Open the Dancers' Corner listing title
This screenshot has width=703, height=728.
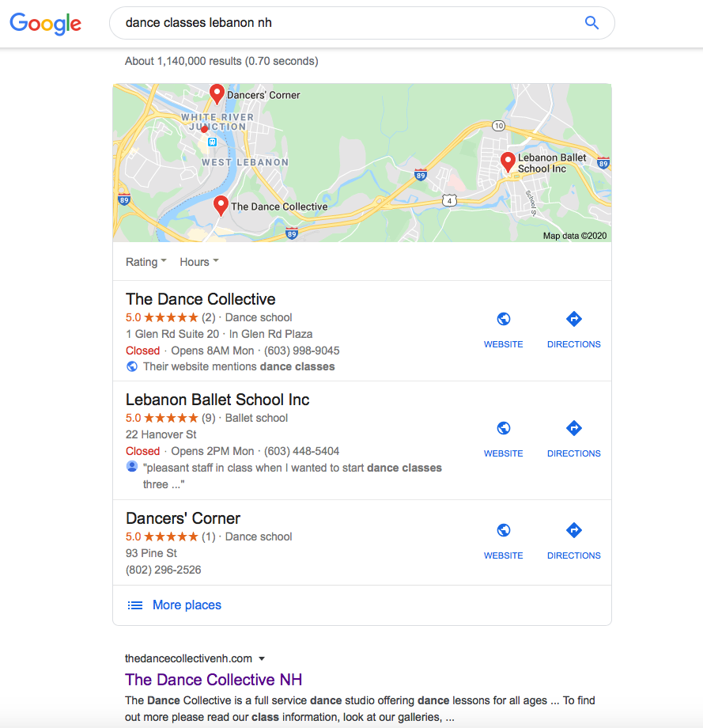pos(183,518)
